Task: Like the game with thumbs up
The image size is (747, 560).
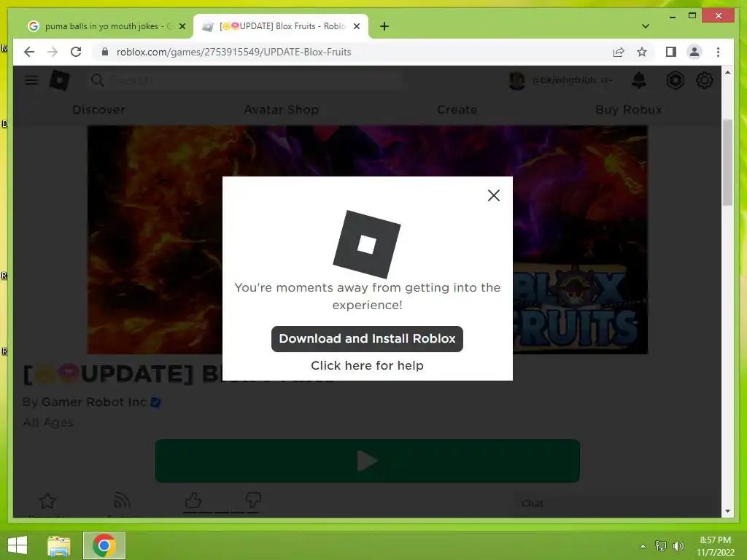Action: click(193, 500)
